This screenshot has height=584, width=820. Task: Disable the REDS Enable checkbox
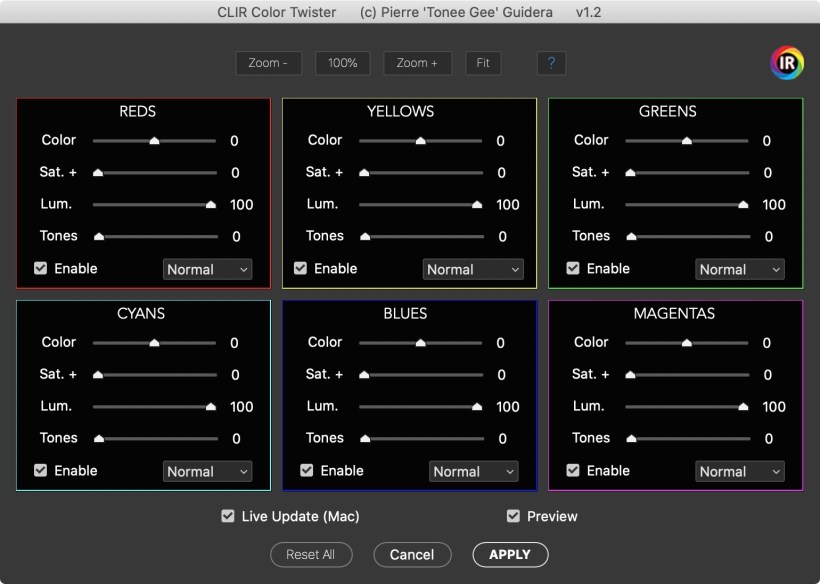coord(41,268)
